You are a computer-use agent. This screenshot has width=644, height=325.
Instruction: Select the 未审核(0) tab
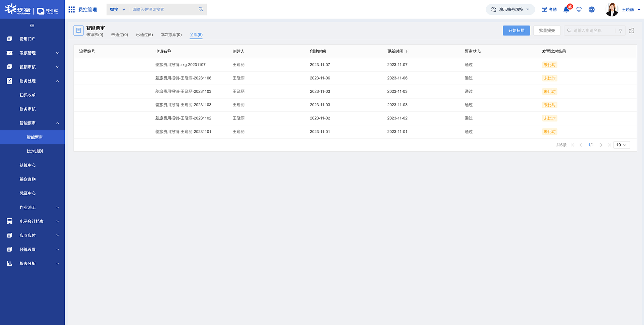[x=95, y=35]
